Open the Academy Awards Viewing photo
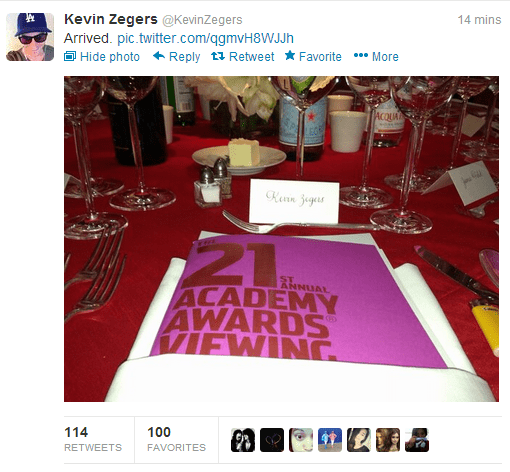This screenshot has width=510, height=472. point(281,239)
